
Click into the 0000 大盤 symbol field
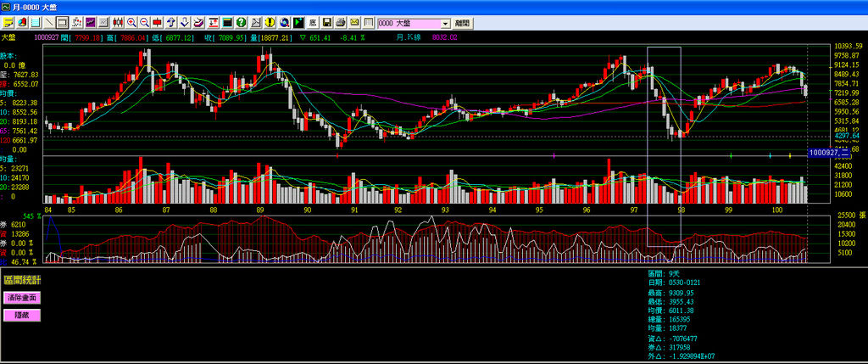coord(409,23)
